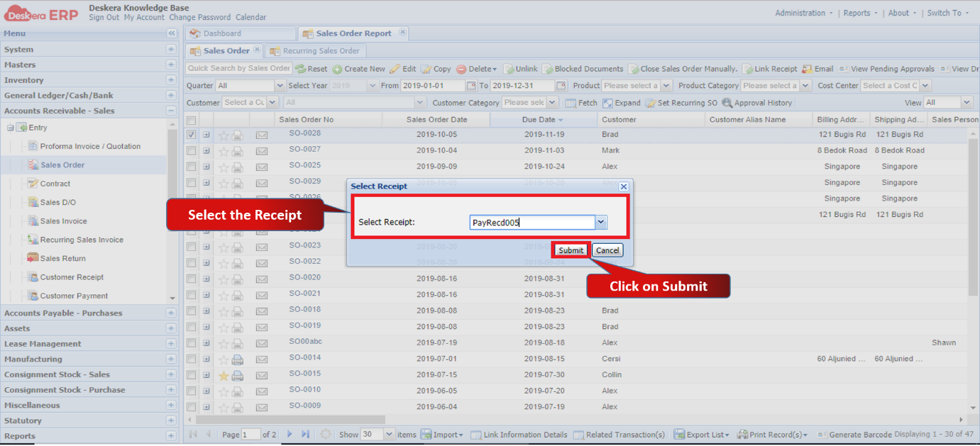Check the SO-0014 row checkbox

[192, 359]
